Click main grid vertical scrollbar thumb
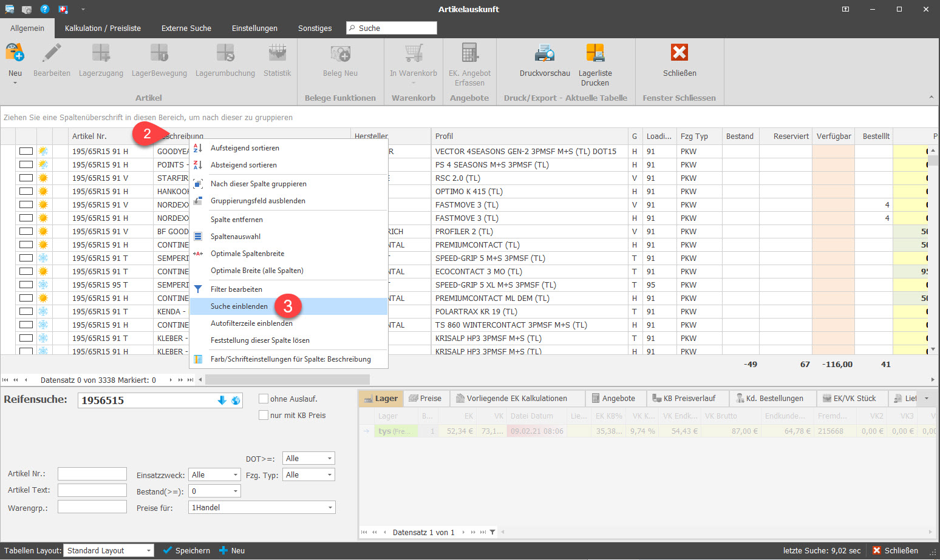Viewport: 940px width, 560px height. pyautogui.click(x=933, y=160)
